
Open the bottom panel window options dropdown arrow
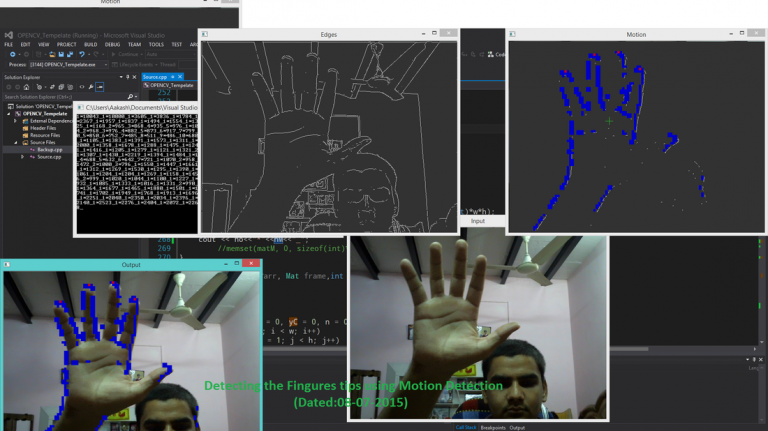(747, 359)
